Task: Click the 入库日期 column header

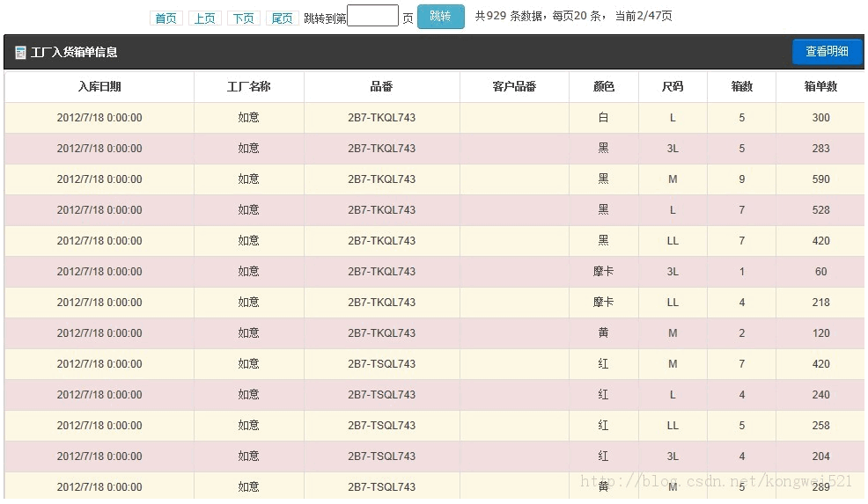Action: (x=99, y=87)
